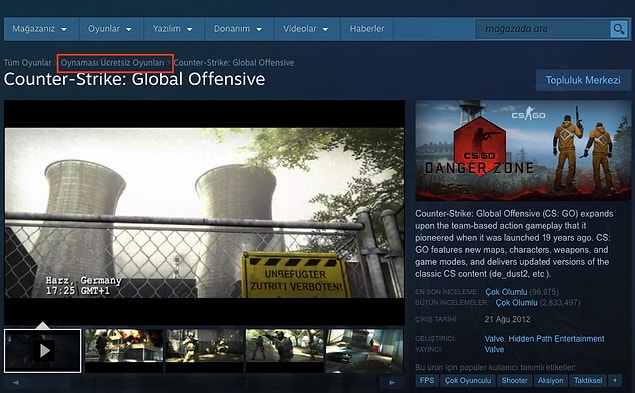Click the Shooter tag
Viewport: 635px width, 393px height.
(514, 380)
